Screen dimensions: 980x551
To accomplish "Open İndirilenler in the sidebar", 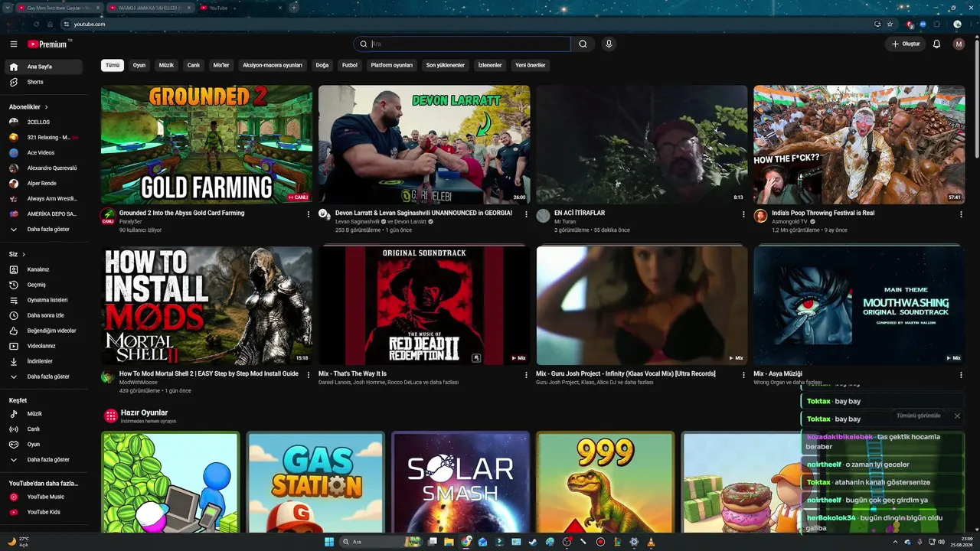I will coord(45,361).
